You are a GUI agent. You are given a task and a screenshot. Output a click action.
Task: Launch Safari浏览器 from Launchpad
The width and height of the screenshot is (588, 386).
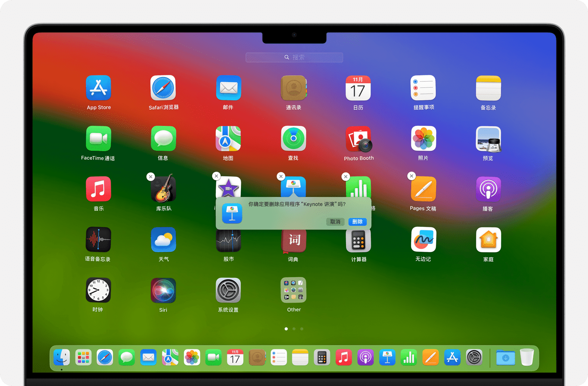pos(163,88)
